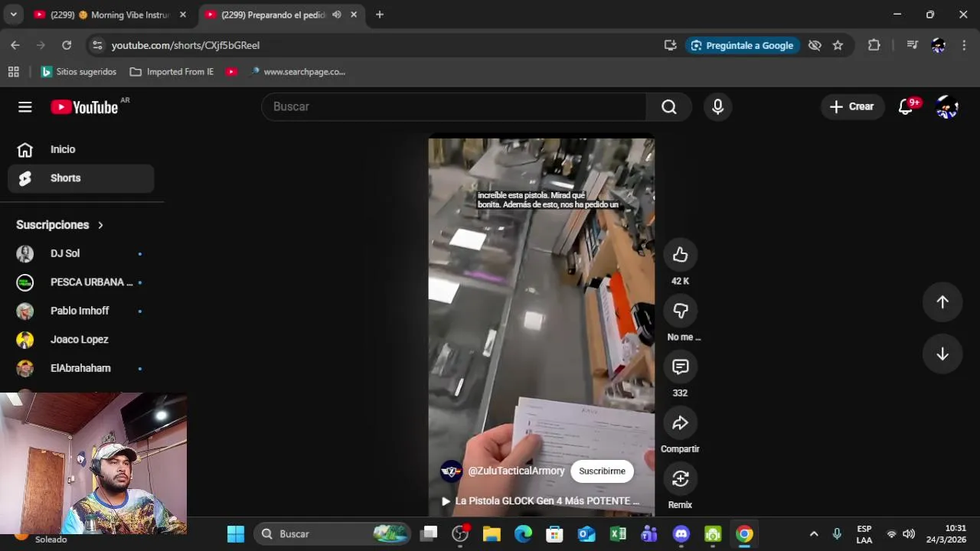Click the Crear button
980x551 pixels.
coord(852,107)
